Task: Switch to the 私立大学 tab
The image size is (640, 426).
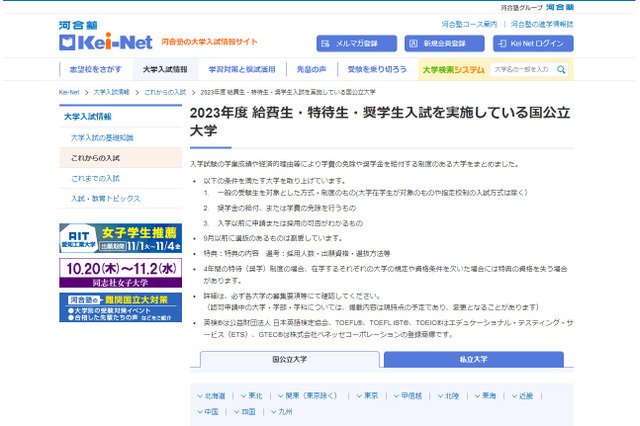Action: click(473, 359)
